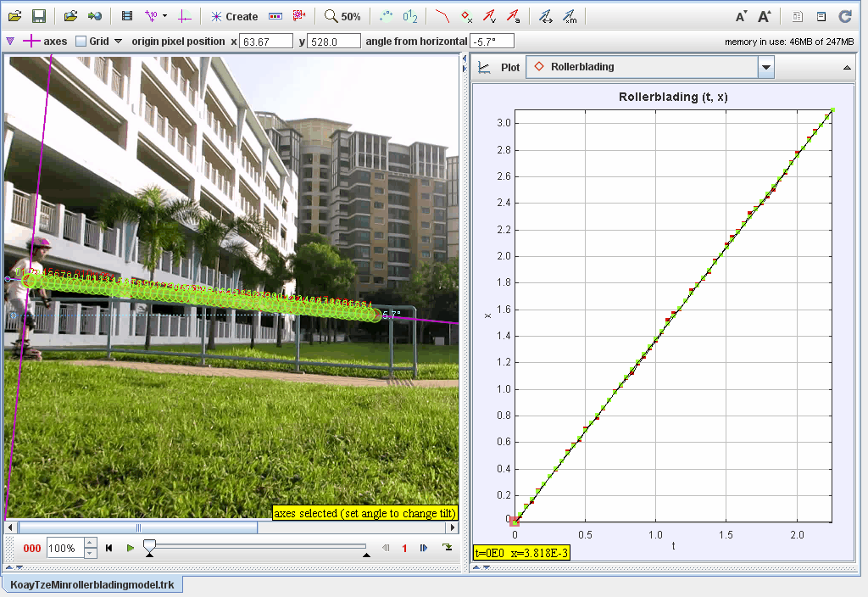Click the horizontal video scrollbar thumb
Image resolution: width=868 pixels, height=597 pixels.
click(138, 527)
